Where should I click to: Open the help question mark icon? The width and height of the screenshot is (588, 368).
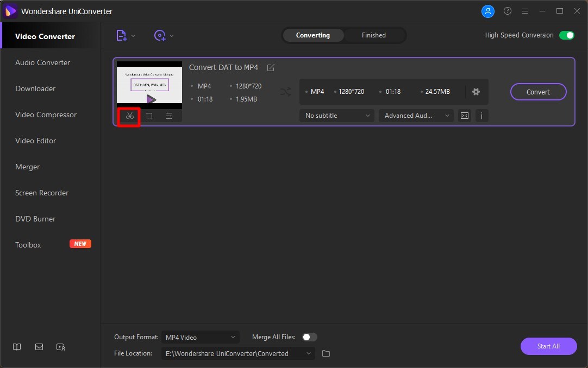coord(508,11)
